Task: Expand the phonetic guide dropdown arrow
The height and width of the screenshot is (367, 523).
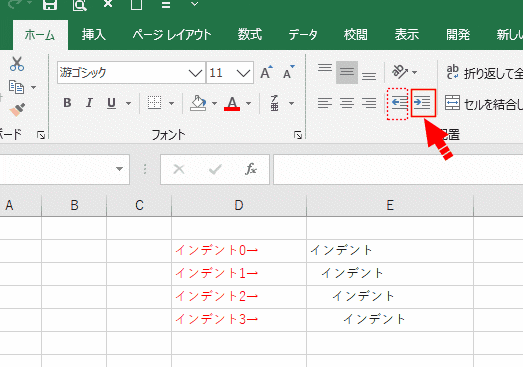Action: coord(292,103)
